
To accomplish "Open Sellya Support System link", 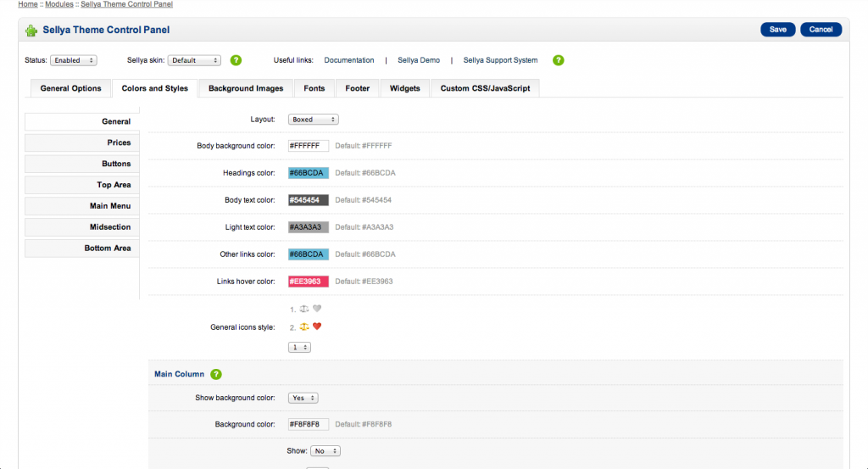I will (x=500, y=60).
